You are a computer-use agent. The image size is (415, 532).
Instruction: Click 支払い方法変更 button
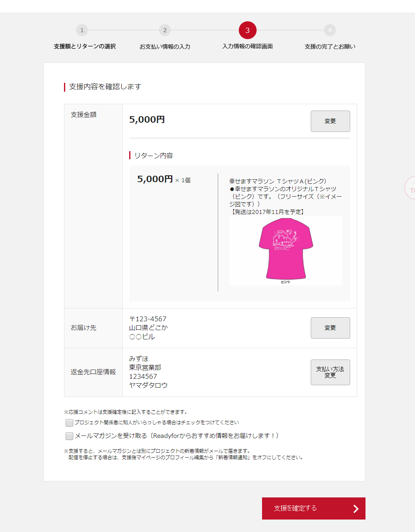[x=330, y=372]
